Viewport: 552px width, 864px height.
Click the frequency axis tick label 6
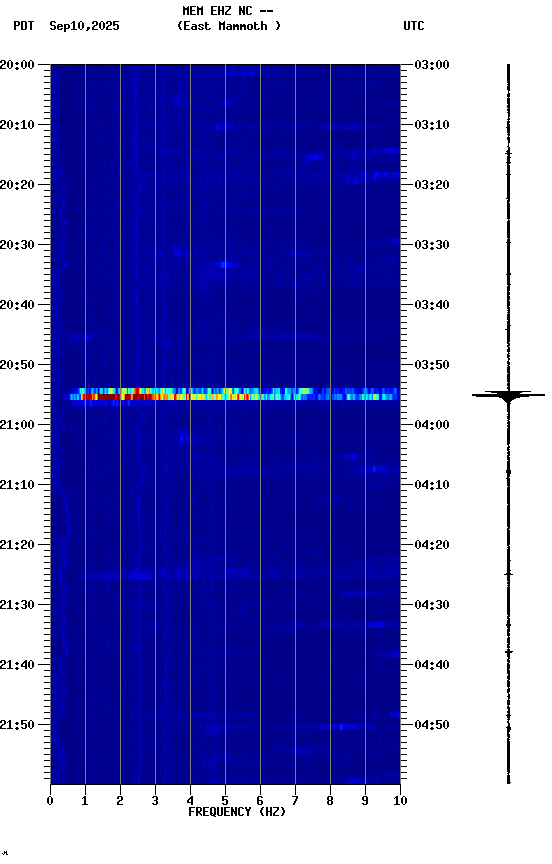click(260, 801)
